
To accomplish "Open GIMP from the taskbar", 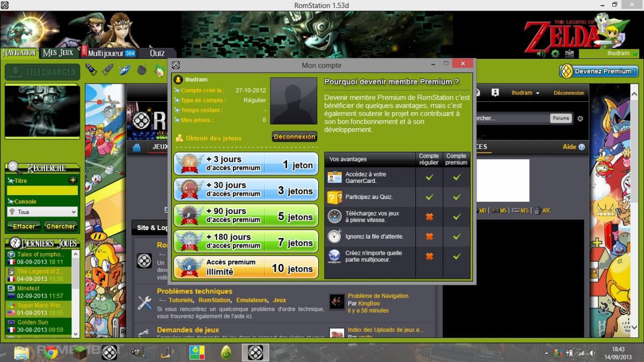I will (138, 352).
